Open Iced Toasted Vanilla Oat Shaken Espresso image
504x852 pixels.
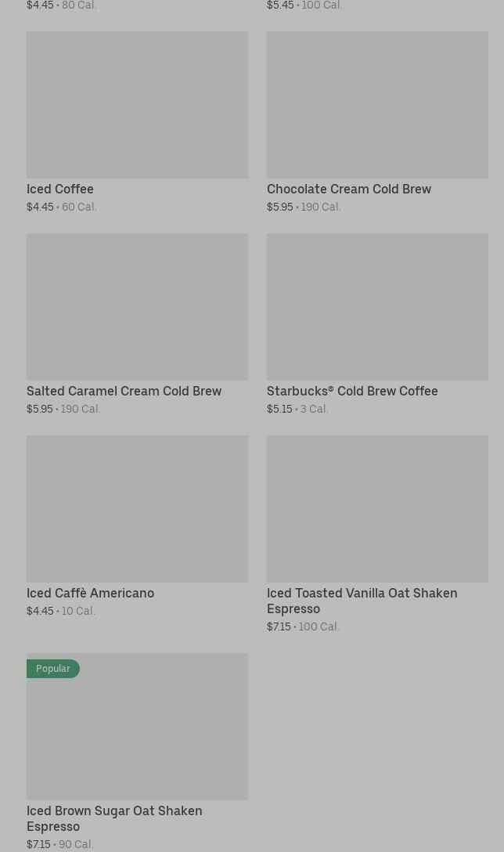(x=377, y=509)
